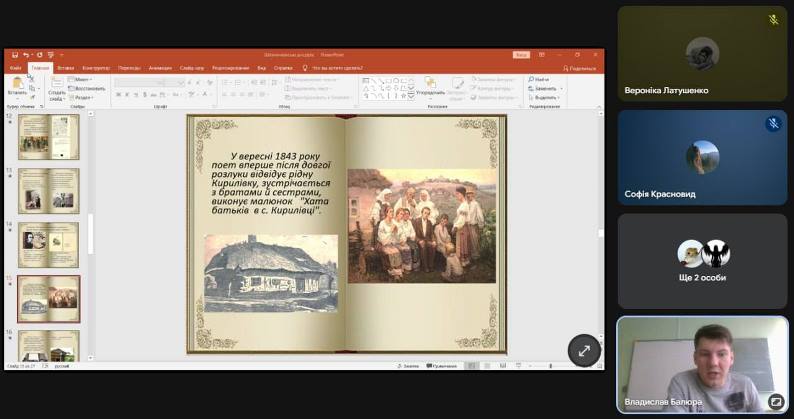The height and width of the screenshot is (419, 794).
Task: Expand the Select (Выделить) dropdown
Action: click(x=545, y=97)
